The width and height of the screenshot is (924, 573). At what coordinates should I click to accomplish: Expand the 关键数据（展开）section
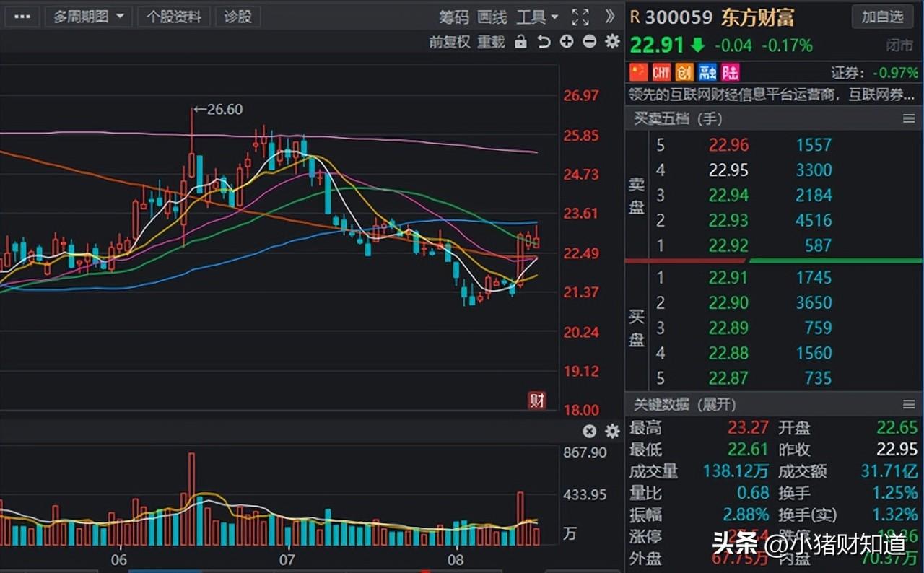pos(685,404)
